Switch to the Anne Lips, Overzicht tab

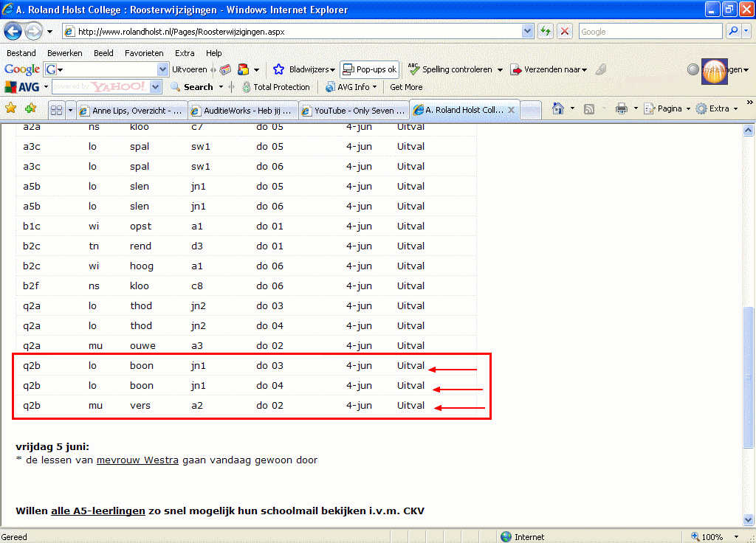[x=131, y=111]
